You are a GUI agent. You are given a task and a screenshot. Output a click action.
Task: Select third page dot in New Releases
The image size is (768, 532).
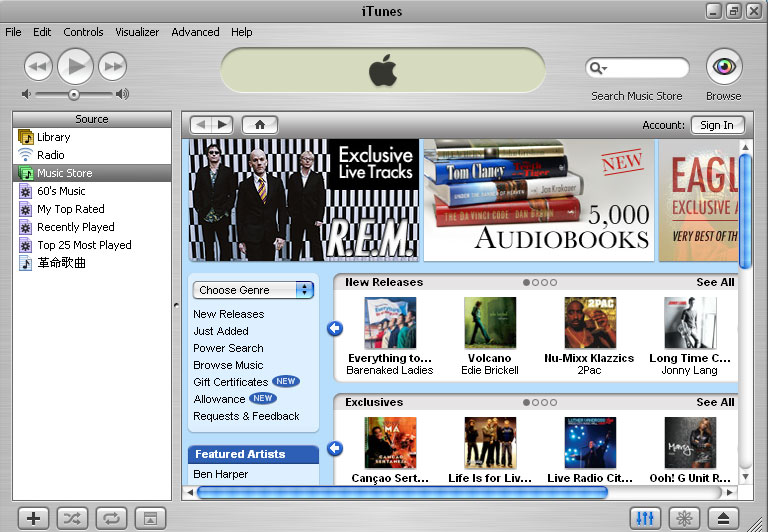click(544, 283)
